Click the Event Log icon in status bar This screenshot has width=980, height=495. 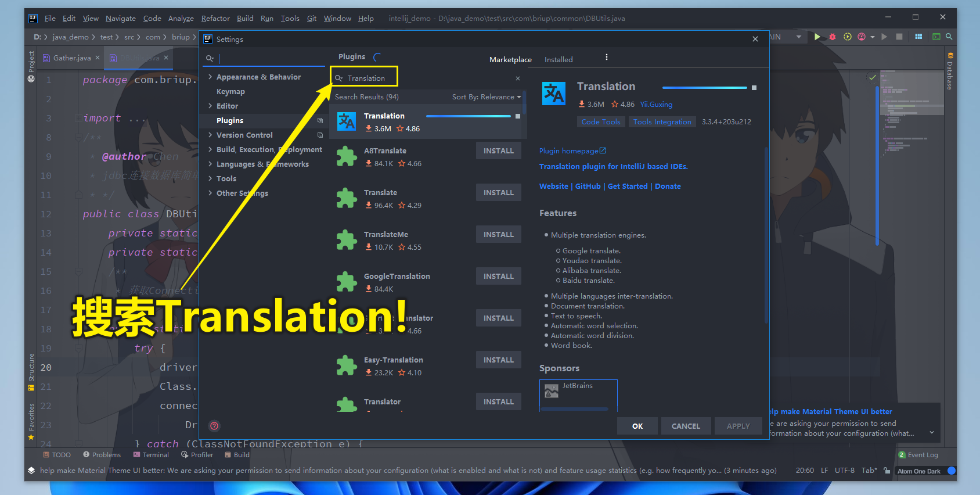tap(902, 455)
